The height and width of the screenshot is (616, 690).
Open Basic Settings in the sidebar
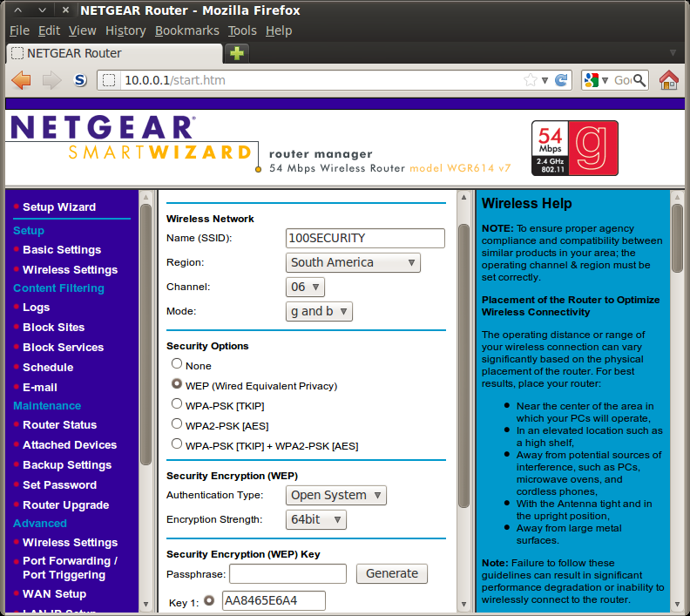[62, 250]
